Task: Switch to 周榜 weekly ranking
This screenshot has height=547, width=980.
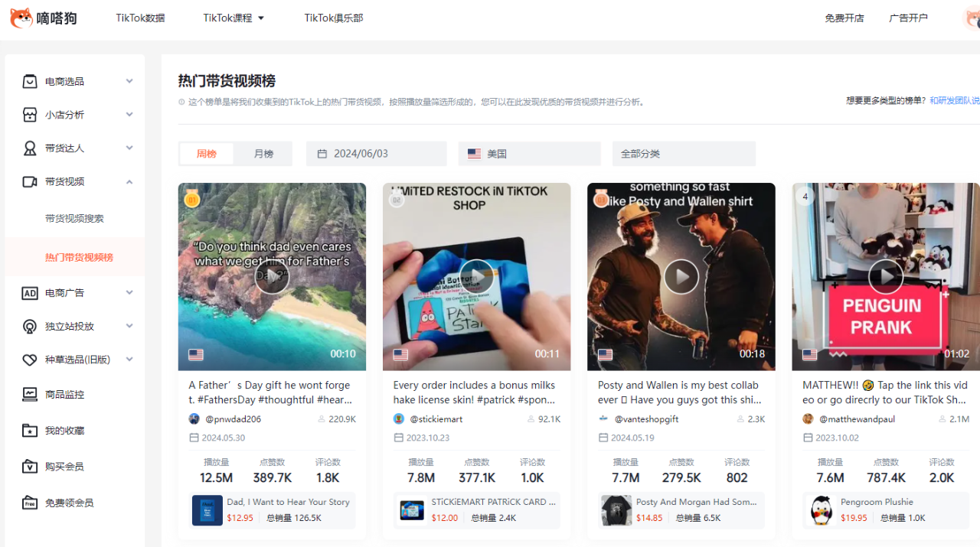Action: [207, 154]
